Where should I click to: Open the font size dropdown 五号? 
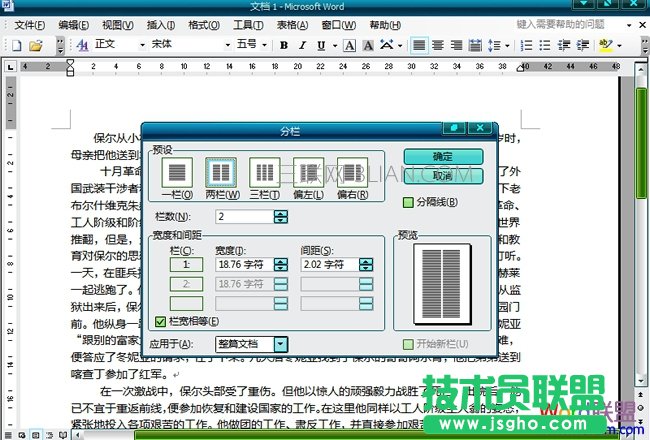click(264, 45)
